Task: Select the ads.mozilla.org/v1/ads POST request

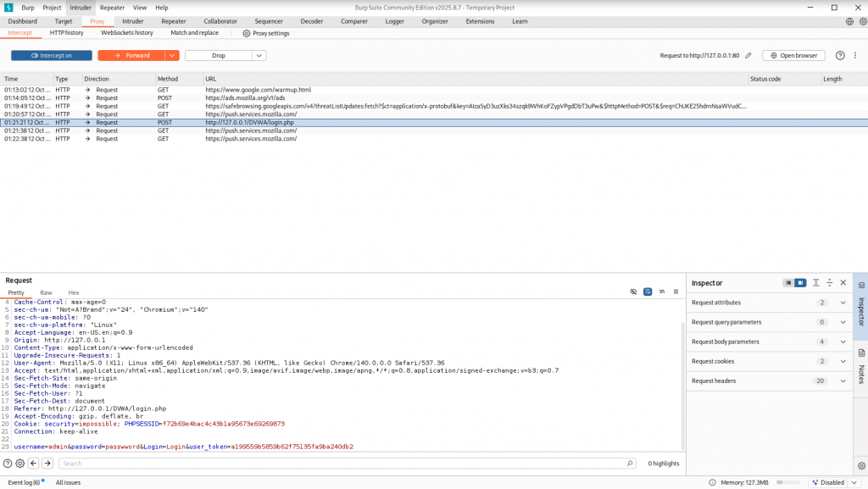Action: (x=434, y=98)
